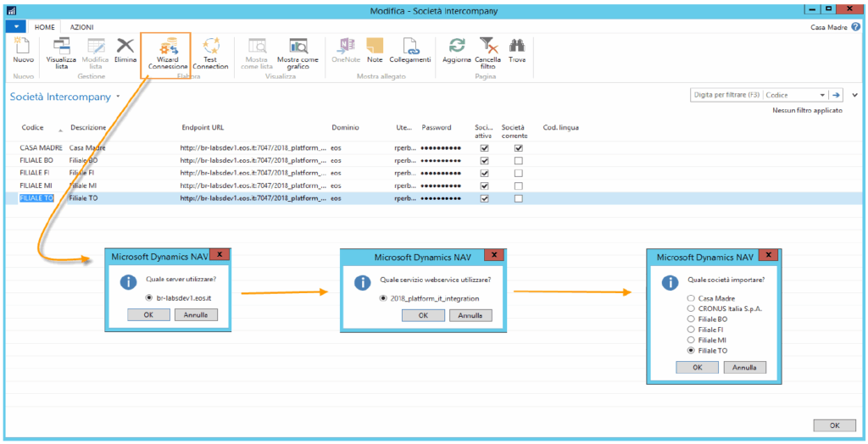
Task: Refresh with the Aggiorna icon
Action: tap(457, 46)
